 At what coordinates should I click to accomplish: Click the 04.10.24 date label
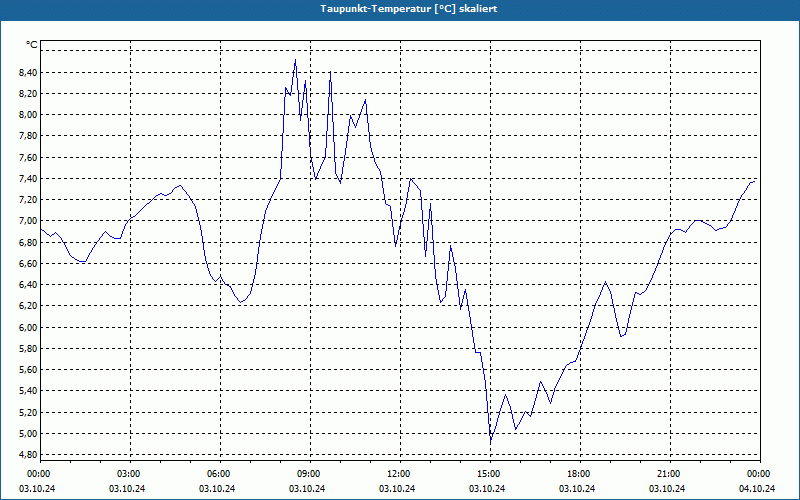[757, 489]
